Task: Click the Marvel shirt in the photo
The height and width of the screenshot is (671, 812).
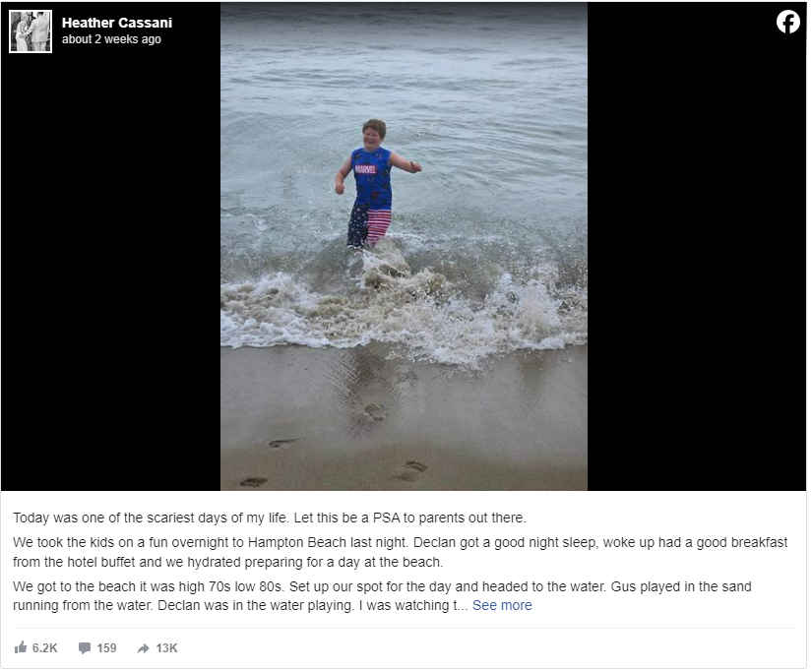Action: (x=372, y=175)
